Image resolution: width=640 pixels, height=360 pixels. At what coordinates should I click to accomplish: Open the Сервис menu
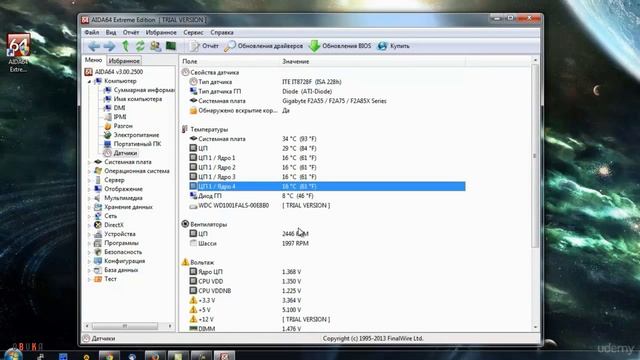193,32
